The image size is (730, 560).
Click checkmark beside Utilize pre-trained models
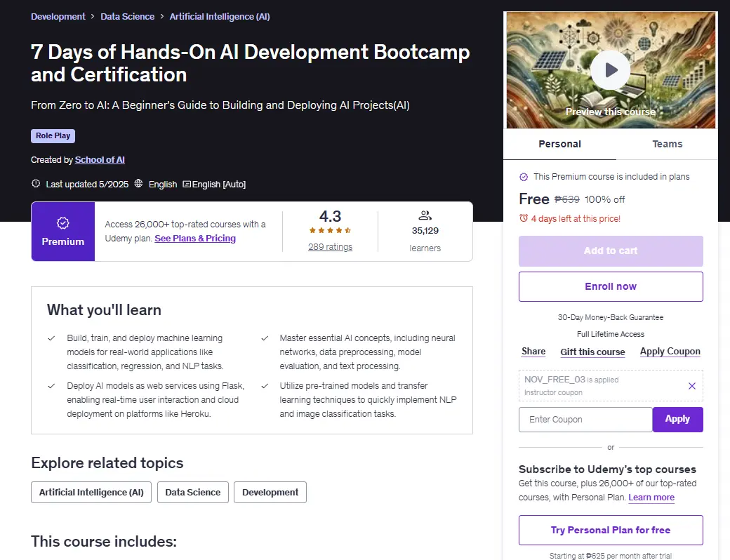tap(265, 386)
